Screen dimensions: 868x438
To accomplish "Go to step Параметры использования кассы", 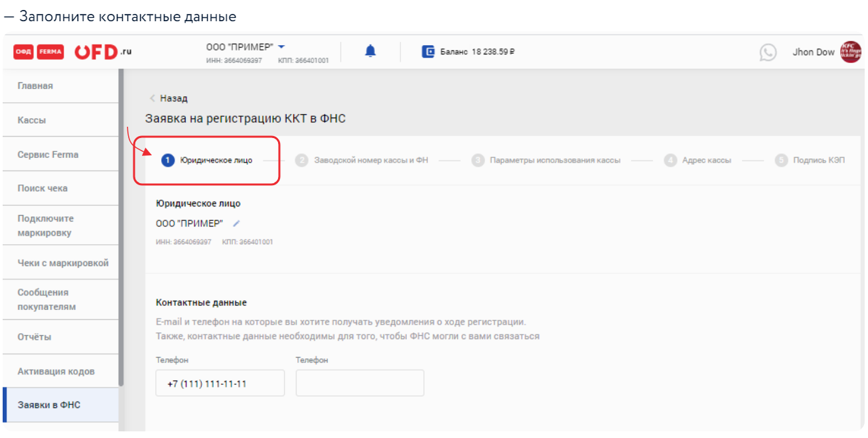I will (546, 161).
